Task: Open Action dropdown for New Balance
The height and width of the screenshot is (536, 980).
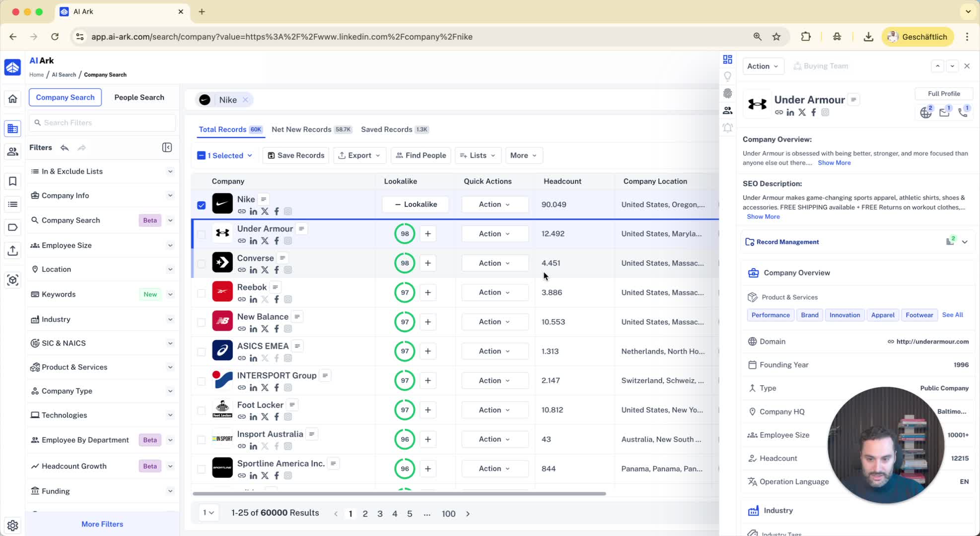Action: [x=494, y=322]
